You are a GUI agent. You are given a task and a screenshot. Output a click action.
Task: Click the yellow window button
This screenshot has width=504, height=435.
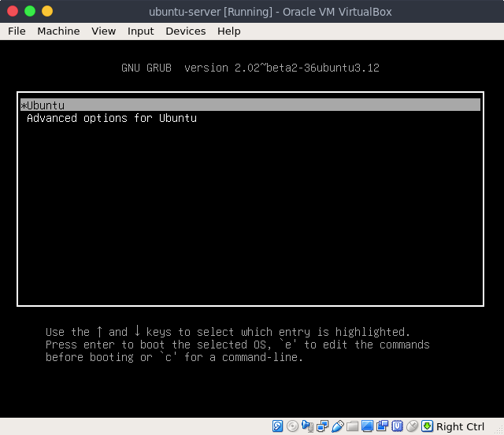point(47,11)
